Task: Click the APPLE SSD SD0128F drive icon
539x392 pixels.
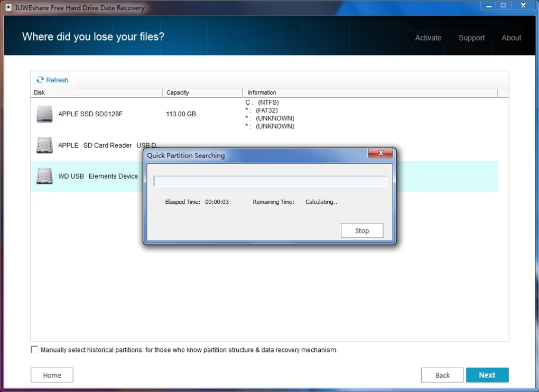Action: coord(44,114)
